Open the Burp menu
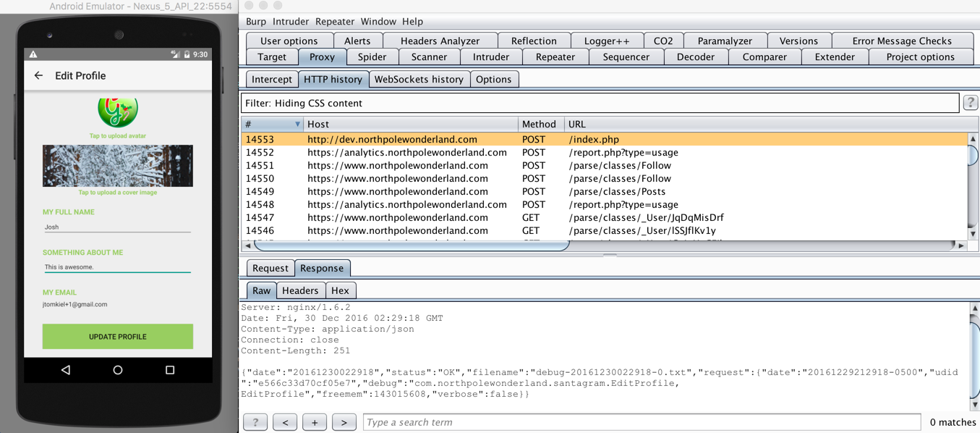 256,22
